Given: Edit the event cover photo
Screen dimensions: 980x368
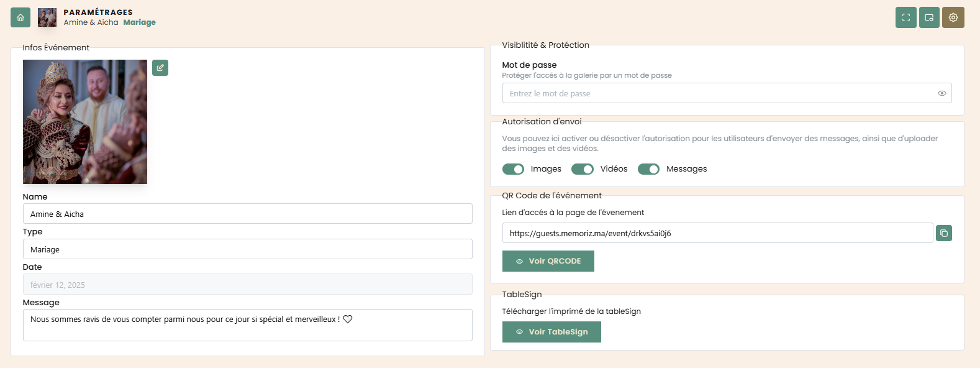Looking at the screenshot, I should (160, 68).
